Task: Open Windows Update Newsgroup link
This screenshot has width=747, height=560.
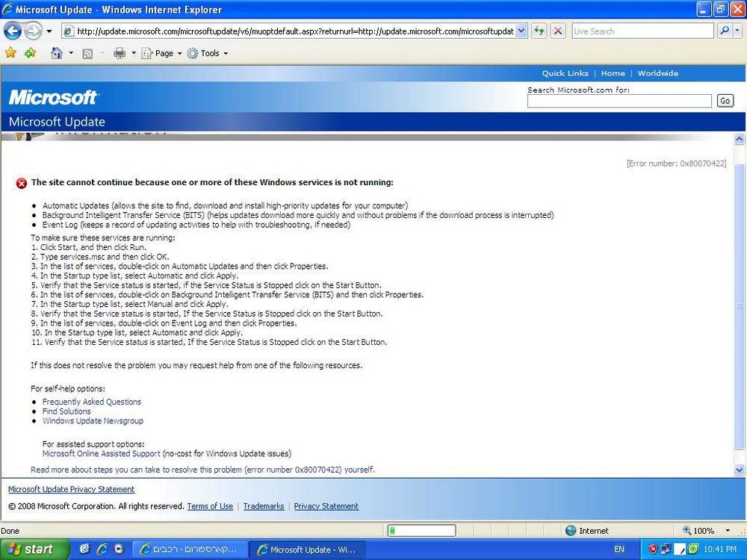Action: pyautogui.click(x=93, y=421)
